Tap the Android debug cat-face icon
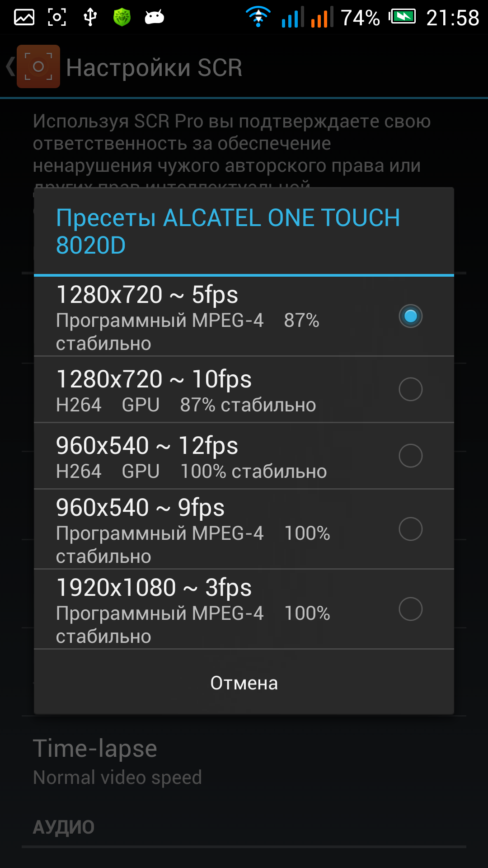This screenshot has height=868, width=488. click(154, 18)
